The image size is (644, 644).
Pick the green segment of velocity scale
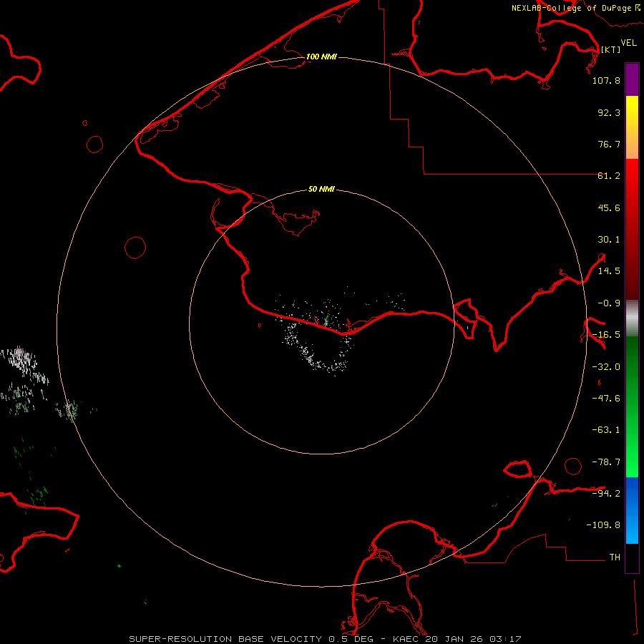point(632,406)
